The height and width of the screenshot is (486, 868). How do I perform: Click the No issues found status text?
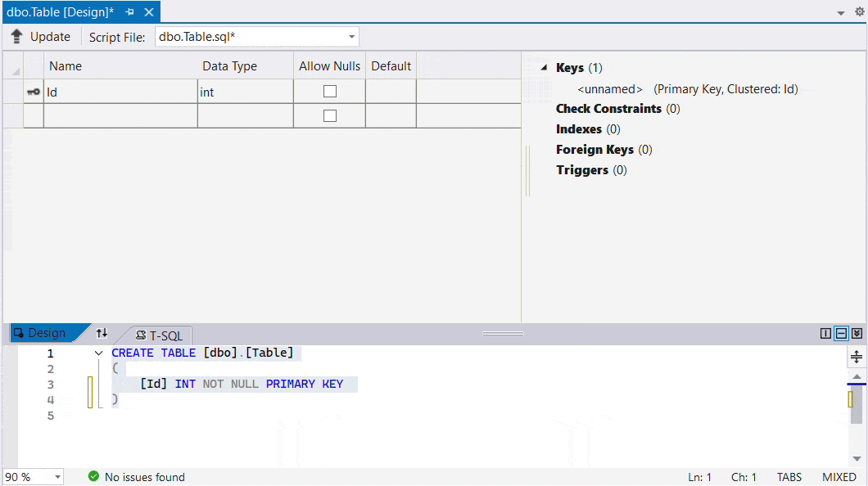point(143,477)
